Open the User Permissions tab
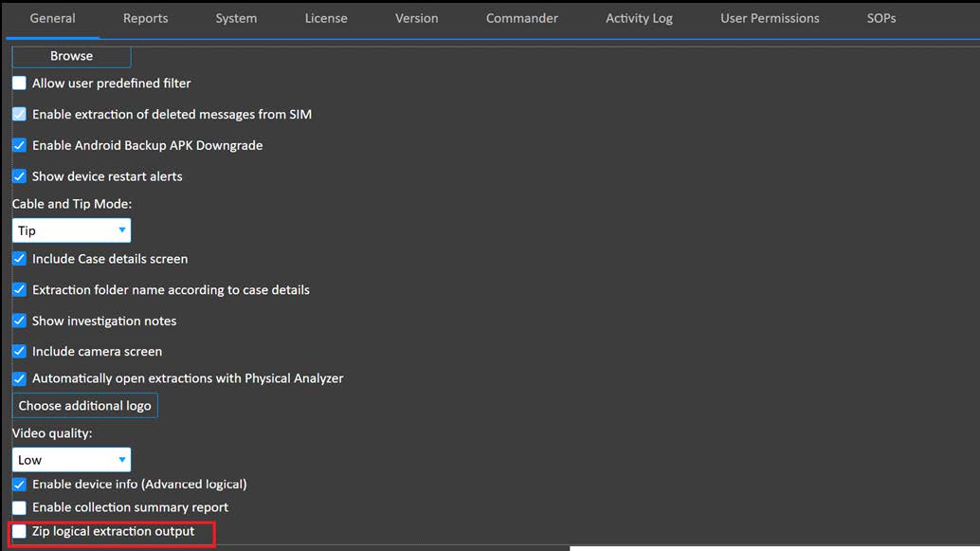980x551 pixels. 770,18
